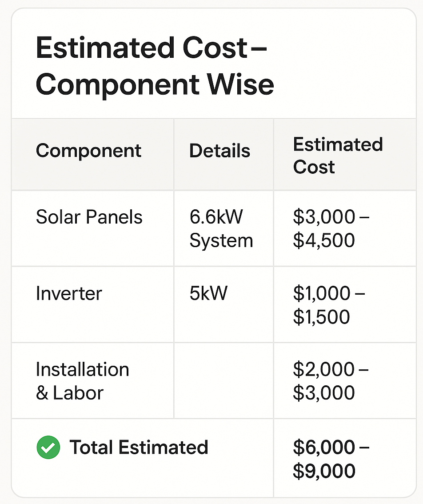Click the Total Estimated label
This screenshot has height=504, width=423.
click(x=139, y=447)
